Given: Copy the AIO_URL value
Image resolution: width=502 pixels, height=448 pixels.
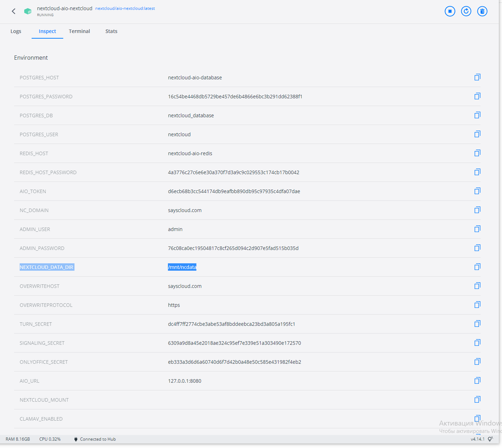Looking at the screenshot, I should coord(477,381).
